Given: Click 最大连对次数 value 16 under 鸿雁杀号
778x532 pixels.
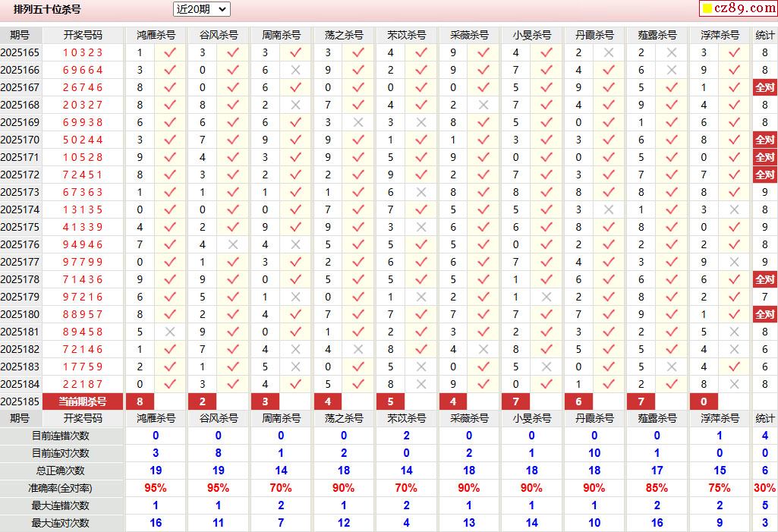Looking at the screenshot, I should click(x=156, y=523).
